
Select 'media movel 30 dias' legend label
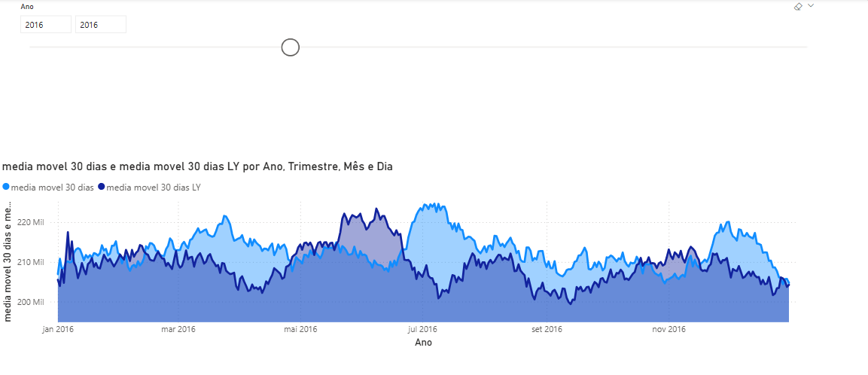tap(53, 187)
